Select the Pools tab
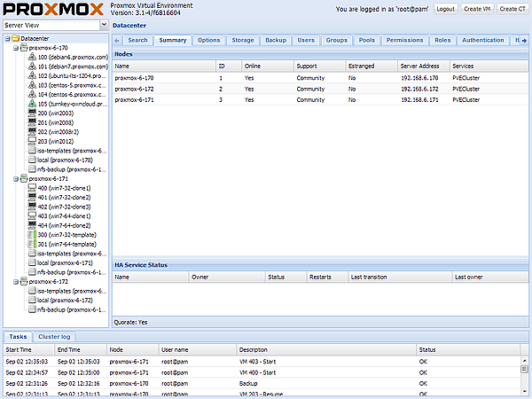This screenshot has width=532, height=399. (367, 40)
